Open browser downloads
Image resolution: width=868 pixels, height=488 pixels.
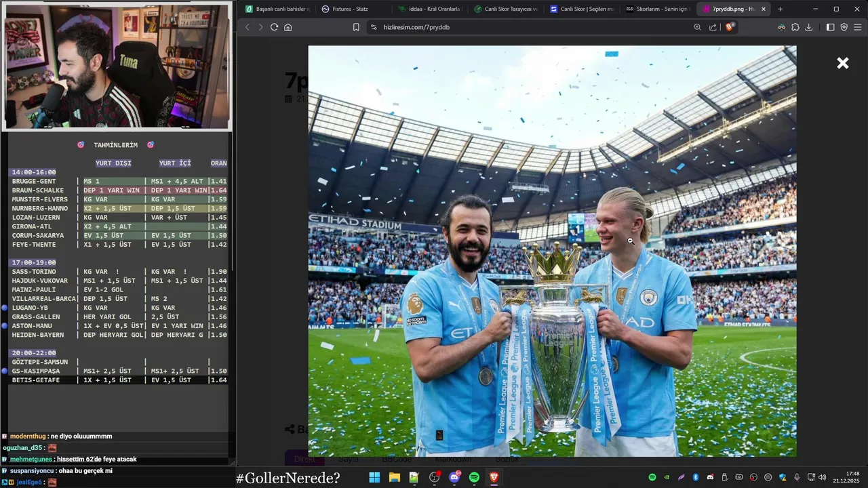(809, 27)
